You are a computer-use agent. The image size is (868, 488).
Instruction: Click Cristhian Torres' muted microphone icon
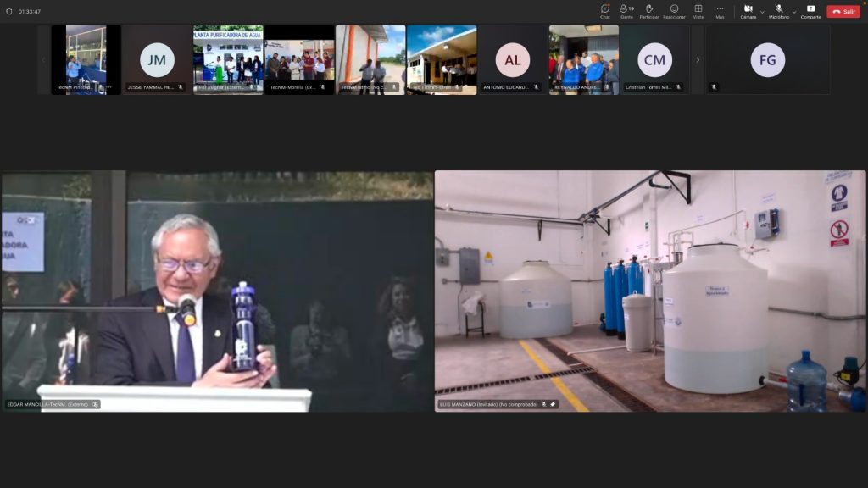(678, 87)
